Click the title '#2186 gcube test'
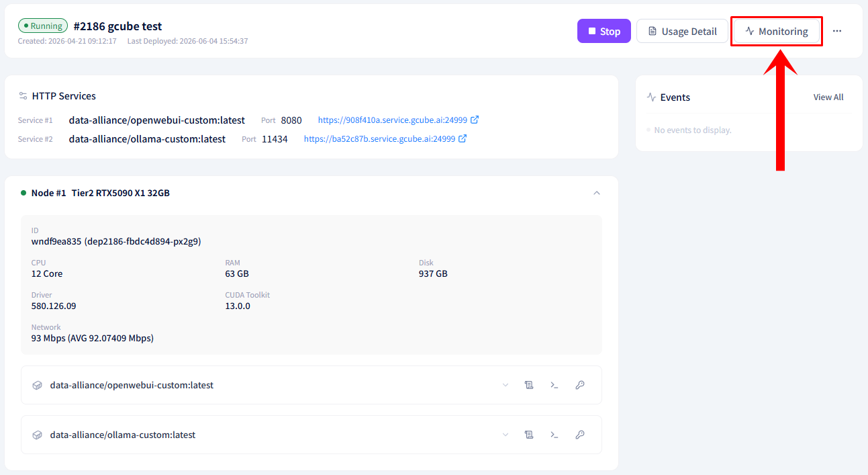 tap(117, 27)
